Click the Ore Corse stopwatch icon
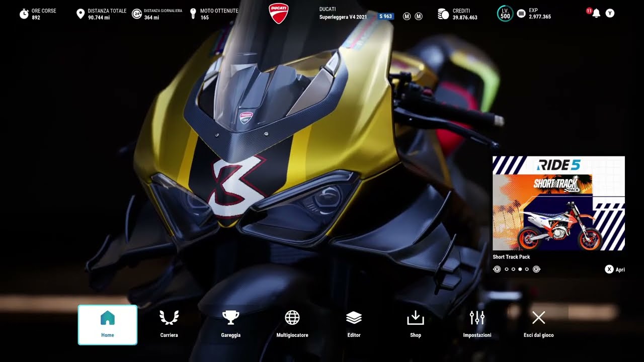The width and height of the screenshot is (644, 362). point(24,14)
